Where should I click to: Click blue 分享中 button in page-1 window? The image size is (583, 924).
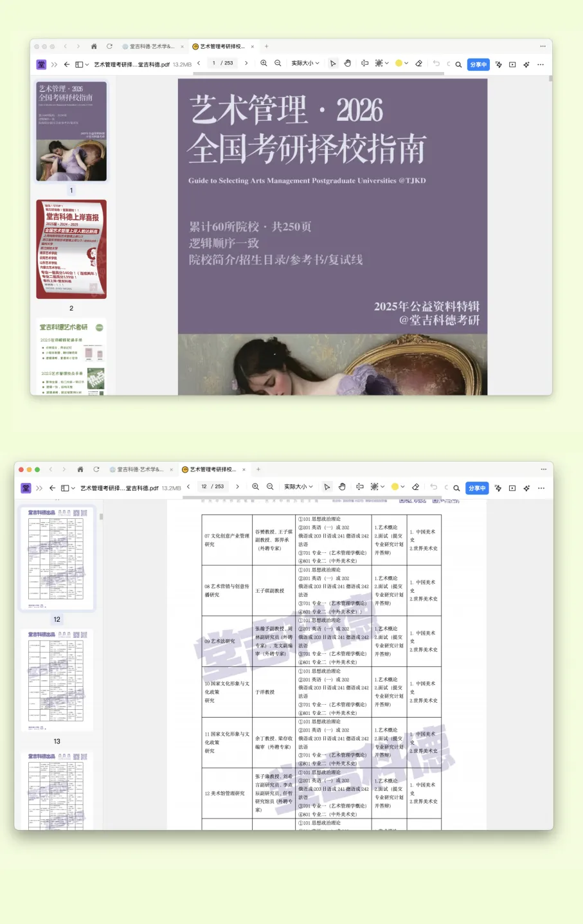tap(478, 64)
